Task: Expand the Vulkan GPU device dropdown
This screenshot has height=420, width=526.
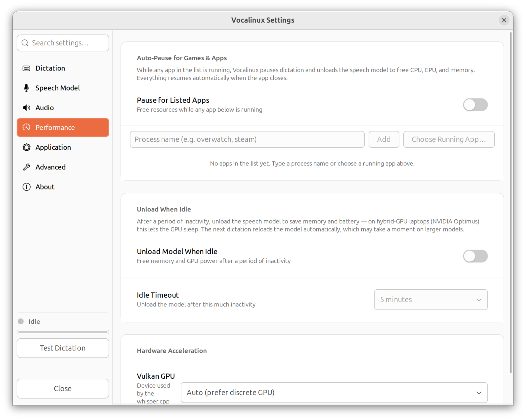Action: (x=334, y=393)
